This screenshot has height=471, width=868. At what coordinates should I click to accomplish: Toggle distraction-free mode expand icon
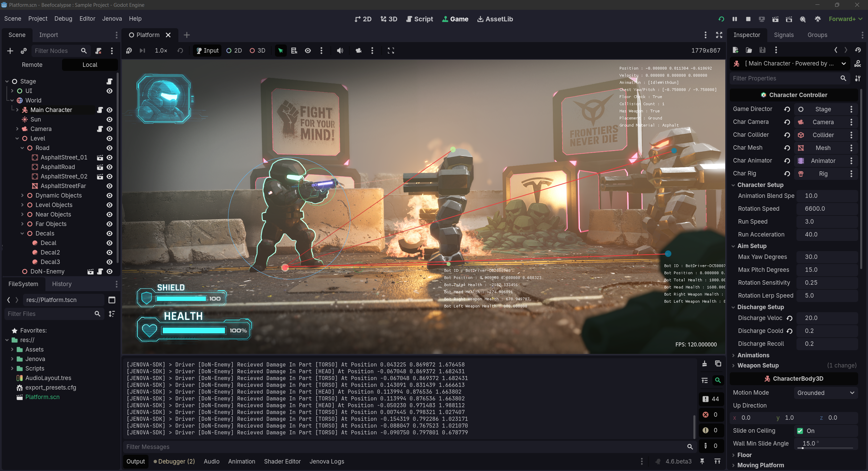[719, 35]
